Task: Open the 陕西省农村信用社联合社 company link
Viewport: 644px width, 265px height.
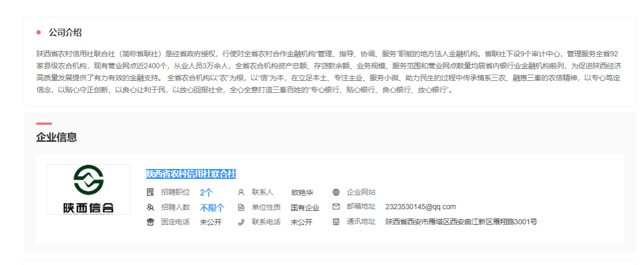Action: point(191,174)
